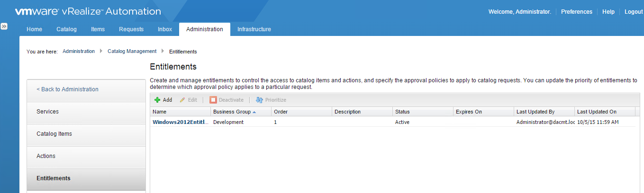The image size is (644, 193).
Task: Sort by the Last Updated By column header
Action: (544, 112)
